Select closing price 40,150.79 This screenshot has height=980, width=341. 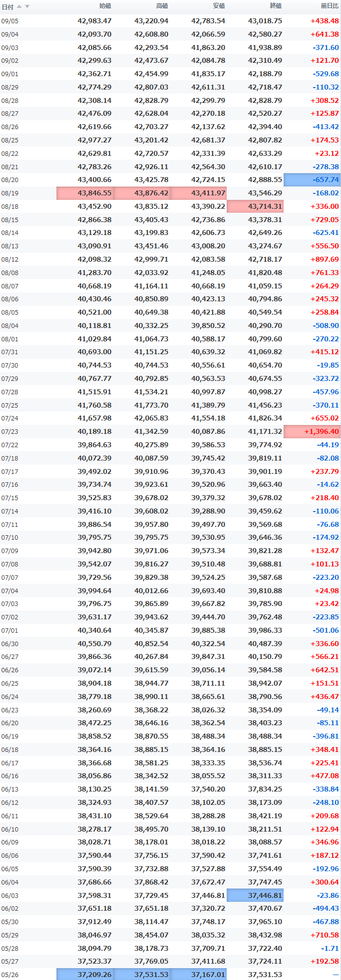[x=265, y=657]
